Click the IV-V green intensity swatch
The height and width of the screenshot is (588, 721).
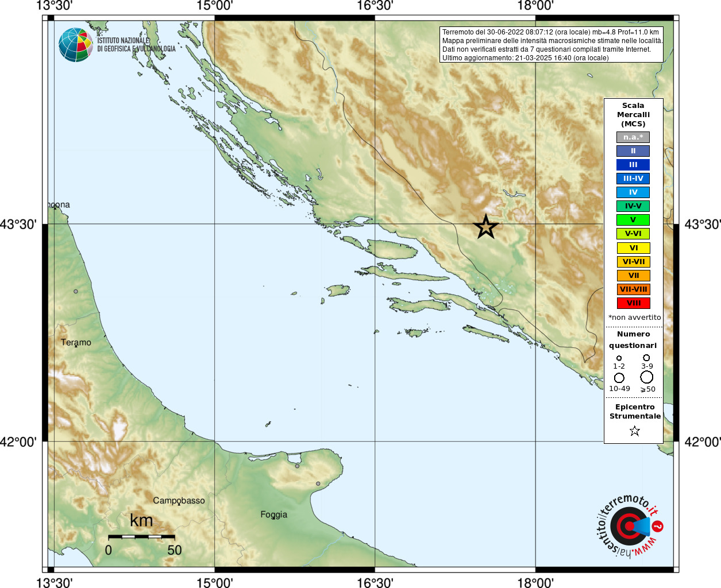633,206
